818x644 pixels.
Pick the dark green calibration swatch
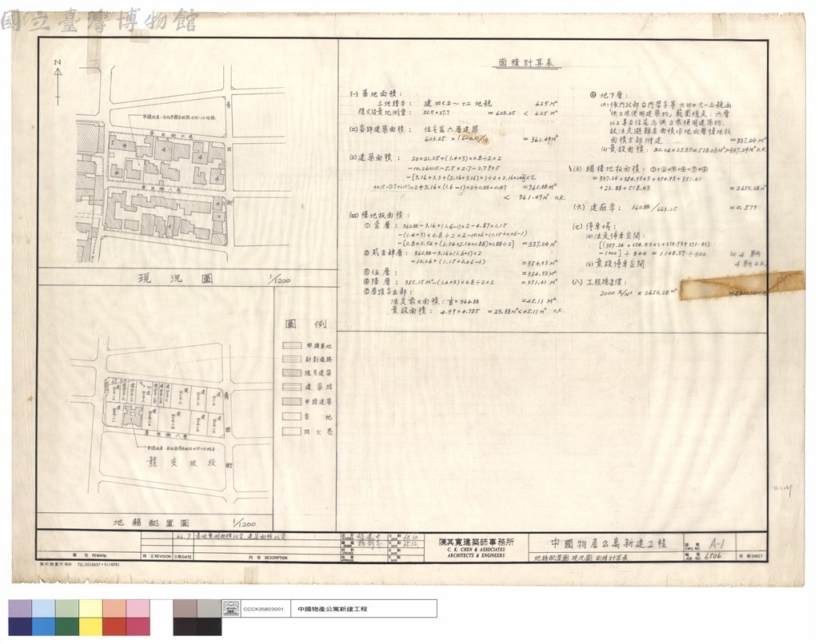click(x=67, y=626)
